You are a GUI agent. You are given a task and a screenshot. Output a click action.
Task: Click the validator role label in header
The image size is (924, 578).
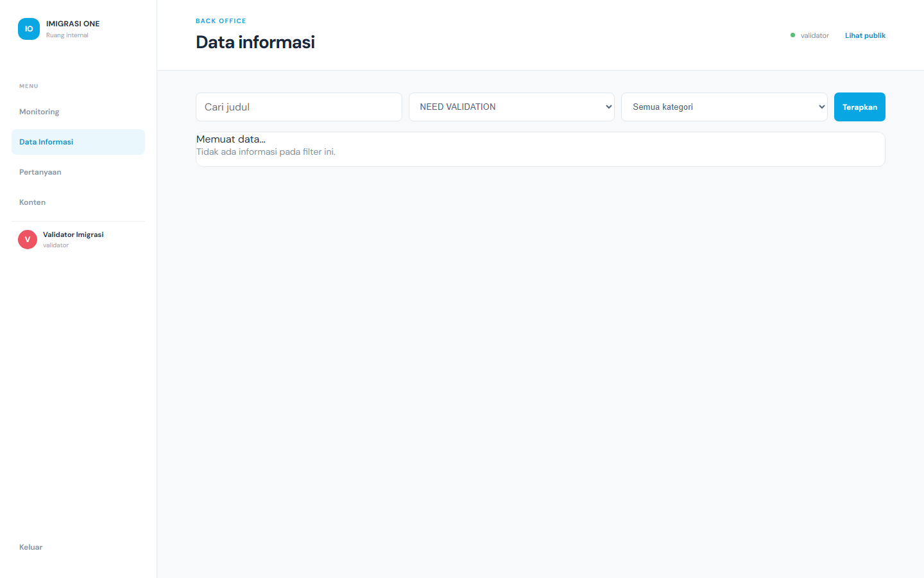coord(815,35)
